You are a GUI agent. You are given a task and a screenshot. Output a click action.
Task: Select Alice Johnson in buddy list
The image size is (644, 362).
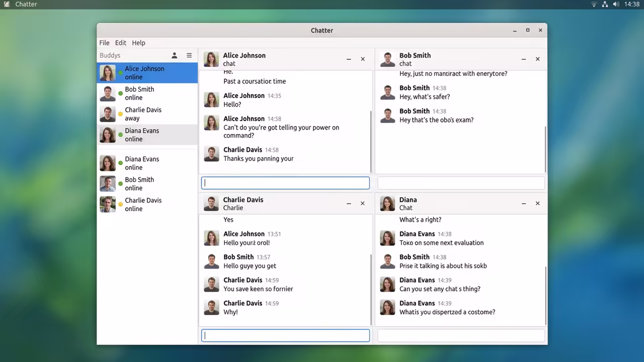coord(147,73)
